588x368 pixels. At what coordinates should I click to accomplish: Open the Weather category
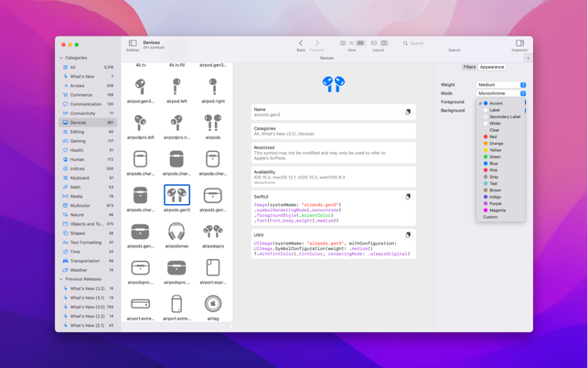click(x=88, y=270)
